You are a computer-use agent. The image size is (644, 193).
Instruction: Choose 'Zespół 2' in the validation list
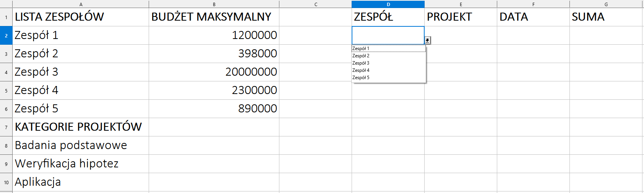(x=388, y=56)
